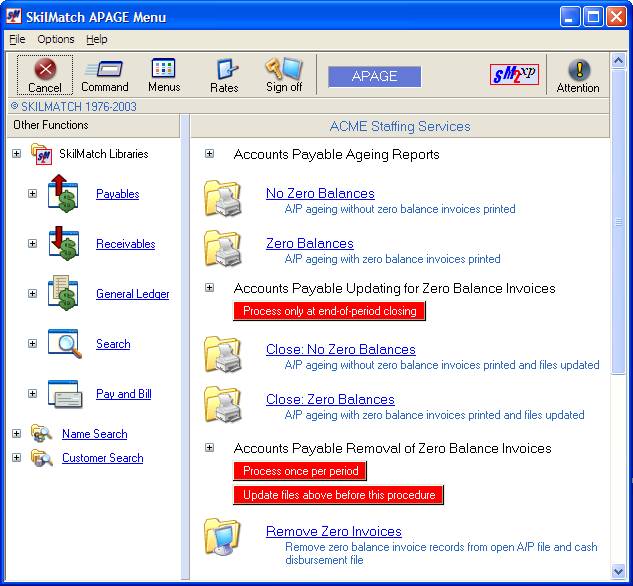Expand Accounts Payable Ageing Reports section
The width and height of the screenshot is (633, 586).
click(209, 154)
